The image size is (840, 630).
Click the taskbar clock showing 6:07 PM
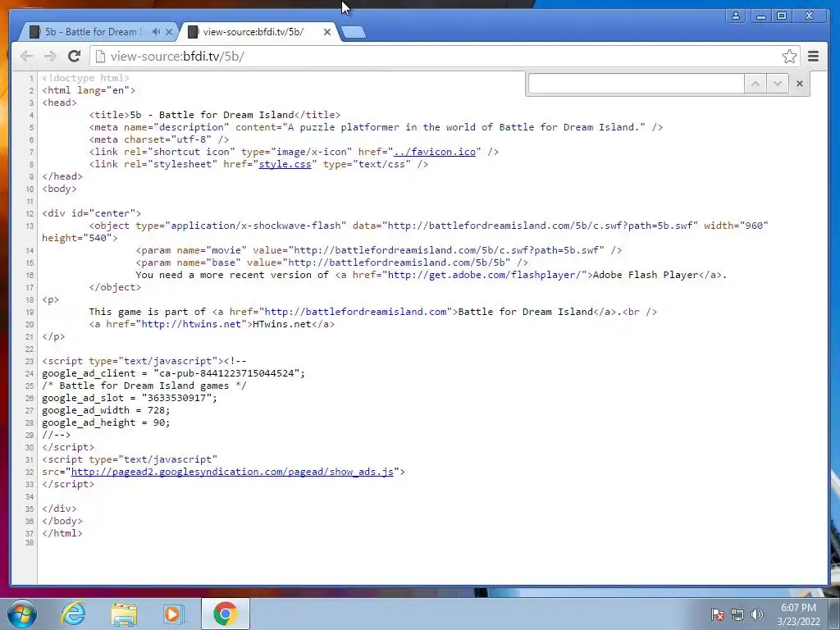798,614
